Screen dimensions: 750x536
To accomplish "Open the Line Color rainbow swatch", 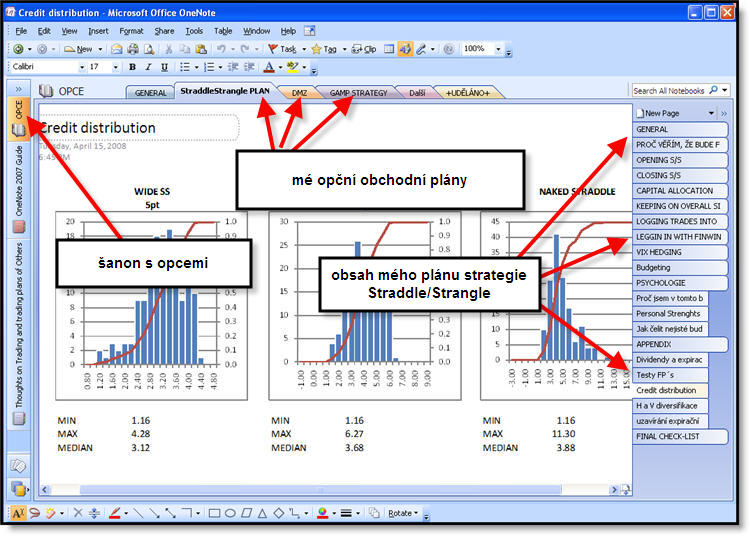I will click(323, 514).
